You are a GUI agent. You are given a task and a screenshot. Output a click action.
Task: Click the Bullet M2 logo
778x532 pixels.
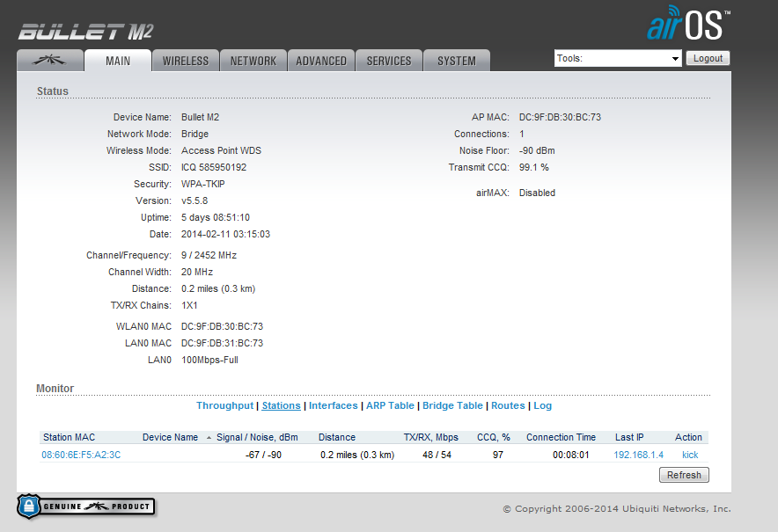86,33
